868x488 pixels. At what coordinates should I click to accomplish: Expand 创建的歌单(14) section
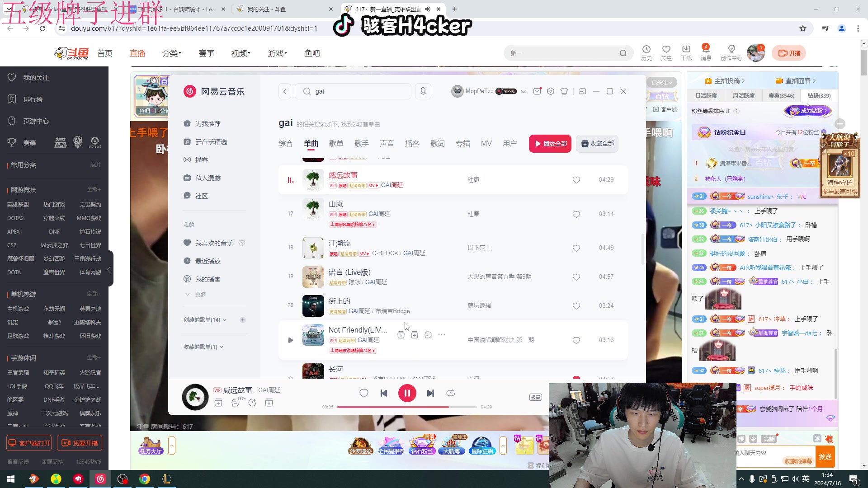(205, 320)
